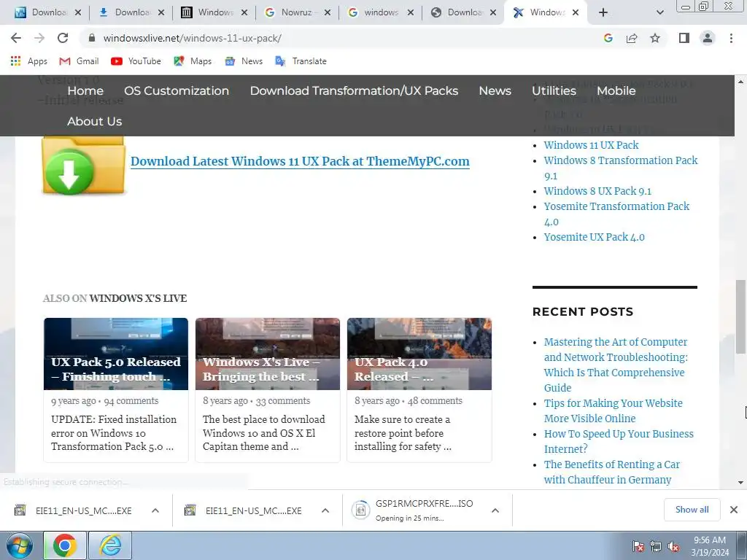The height and width of the screenshot is (560, 747).
Task: Expand GSP1RMCPRXFRE ISO download options
Action: click(x=495, y=510)
